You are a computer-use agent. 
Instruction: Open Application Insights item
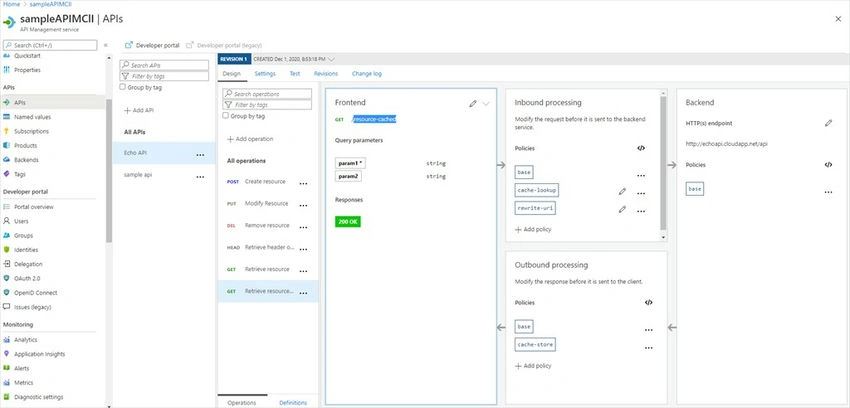click(x=40, y=354)
